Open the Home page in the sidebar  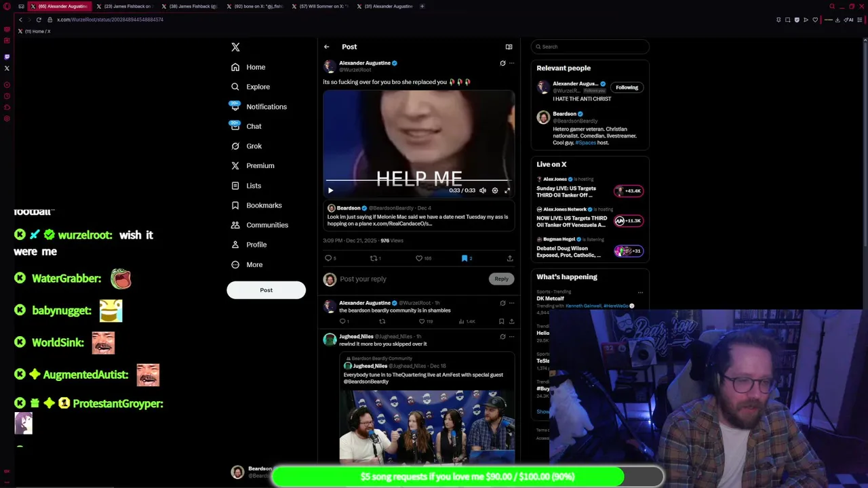click(248, 67)
